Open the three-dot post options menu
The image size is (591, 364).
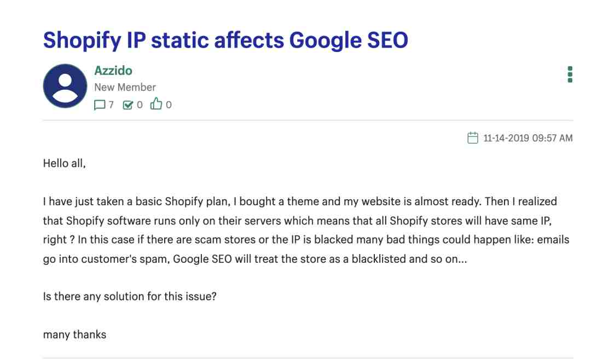(x=570, y=74)
